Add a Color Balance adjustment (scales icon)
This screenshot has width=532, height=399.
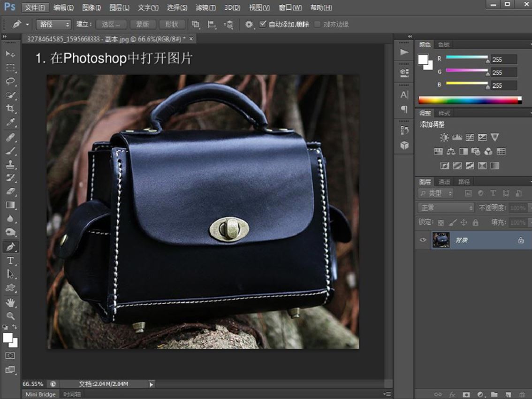[451, 152]
